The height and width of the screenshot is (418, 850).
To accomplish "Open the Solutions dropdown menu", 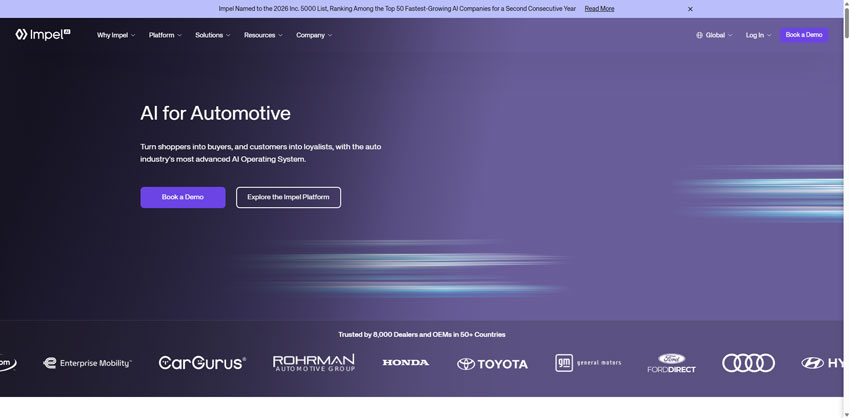I will tap(212, 35).
